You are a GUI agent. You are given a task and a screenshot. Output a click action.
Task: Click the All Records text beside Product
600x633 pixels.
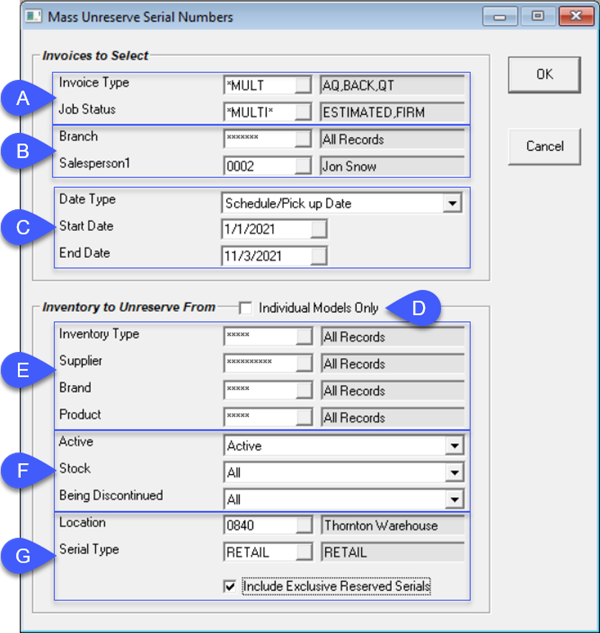click(355, 417)
